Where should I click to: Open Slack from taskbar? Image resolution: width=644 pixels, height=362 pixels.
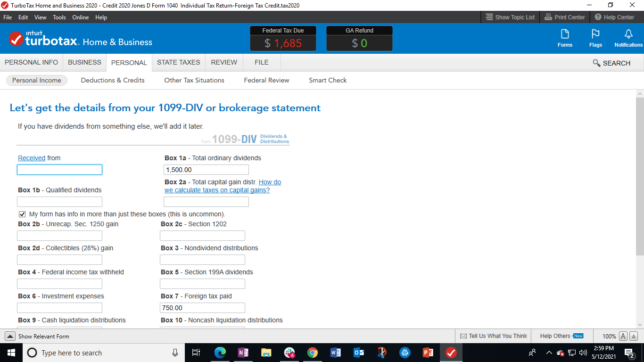coord(289,353)
